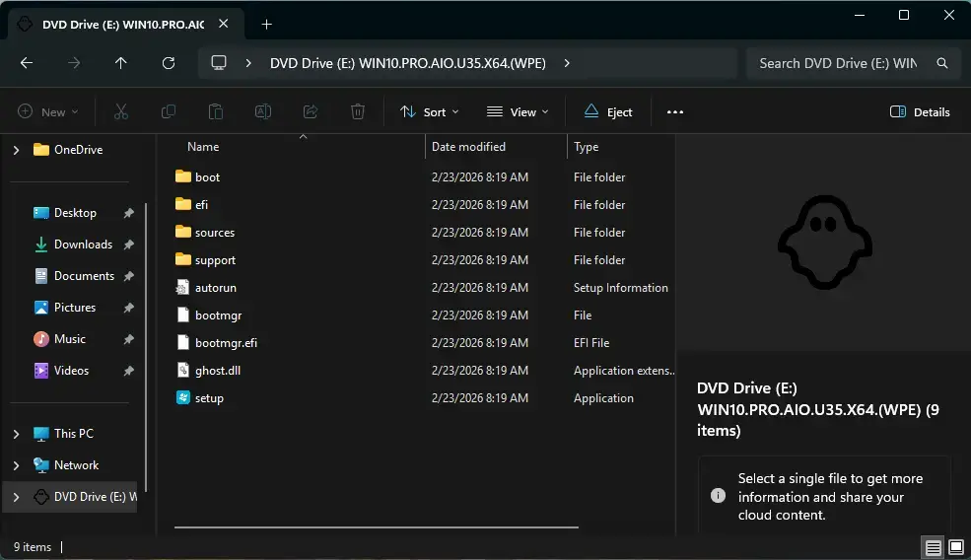The width and height of the screenshot is (971, 560).
Task: Close the DVD Drive (E:) tab
Action: click(224, 24)
